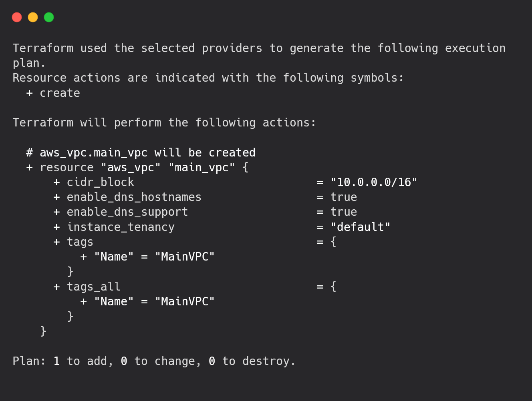Image resolution: width=532 pixels, height=401 pixels.
Task: Click the hash symbol before aws_vpc.main_vpc
Action: pyautogui.click(x=29, y=153)
